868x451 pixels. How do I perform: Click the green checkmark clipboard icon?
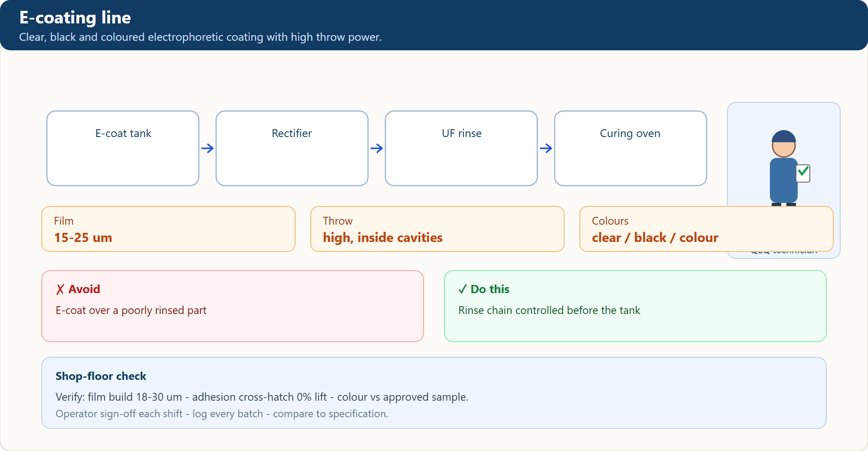pyautogui.click(x=803, y=173)
